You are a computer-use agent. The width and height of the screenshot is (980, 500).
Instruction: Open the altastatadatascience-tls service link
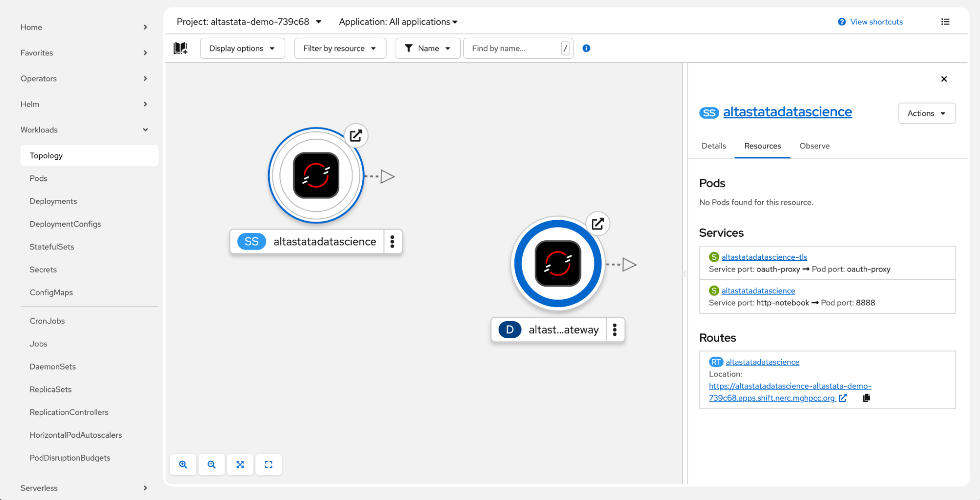click(764, 257)
